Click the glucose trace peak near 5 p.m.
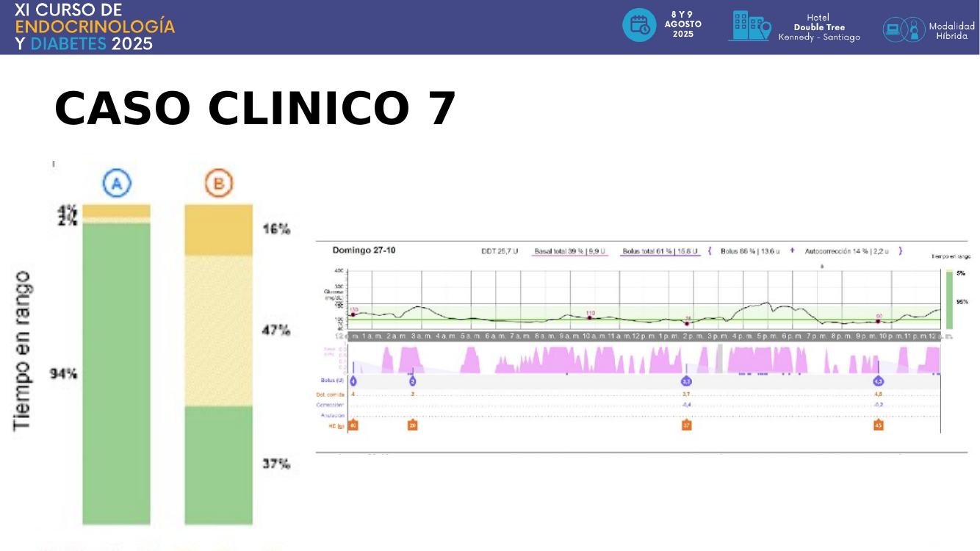The width and height of the screenshot is (980, 551). click(766, 303)
